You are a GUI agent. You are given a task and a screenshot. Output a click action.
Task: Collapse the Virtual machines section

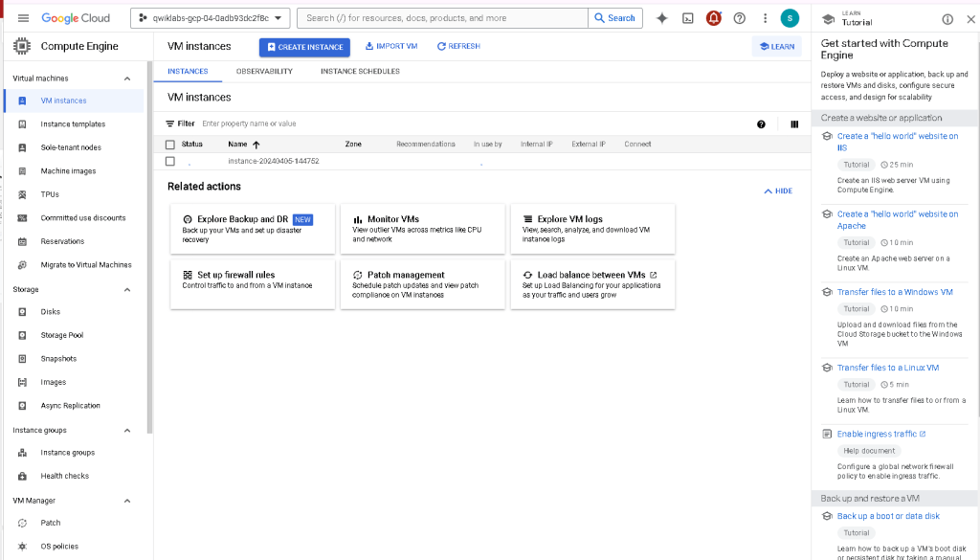click(x=127, y=78)
